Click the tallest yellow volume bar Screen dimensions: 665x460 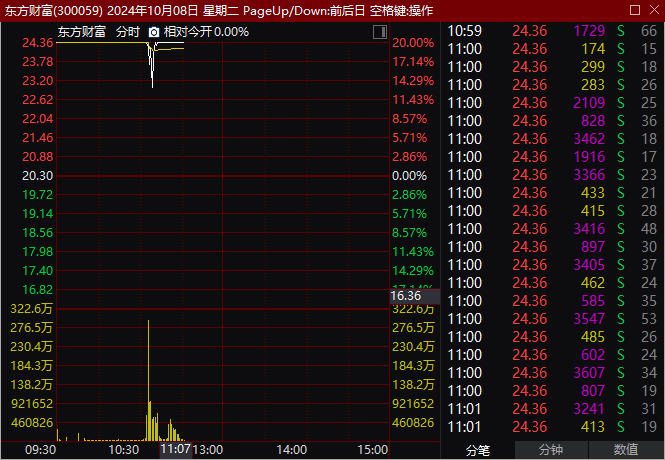tap(149, 380)
